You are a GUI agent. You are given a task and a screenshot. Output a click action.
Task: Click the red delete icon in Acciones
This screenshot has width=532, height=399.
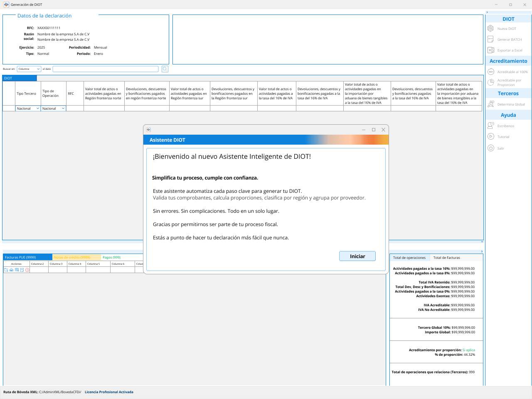27,270
